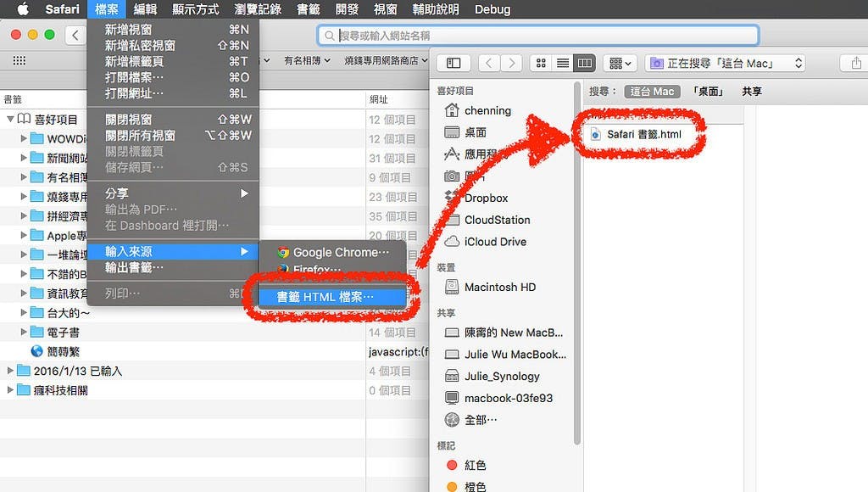Toggle the Finder sidebar button

[453, 63]
